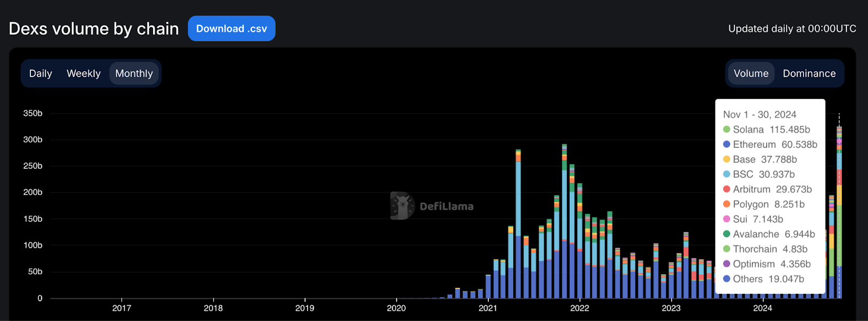Switch chart to Weekly view
The width and height of the screenshot is (868, 321).
click(x=84, y=73)
